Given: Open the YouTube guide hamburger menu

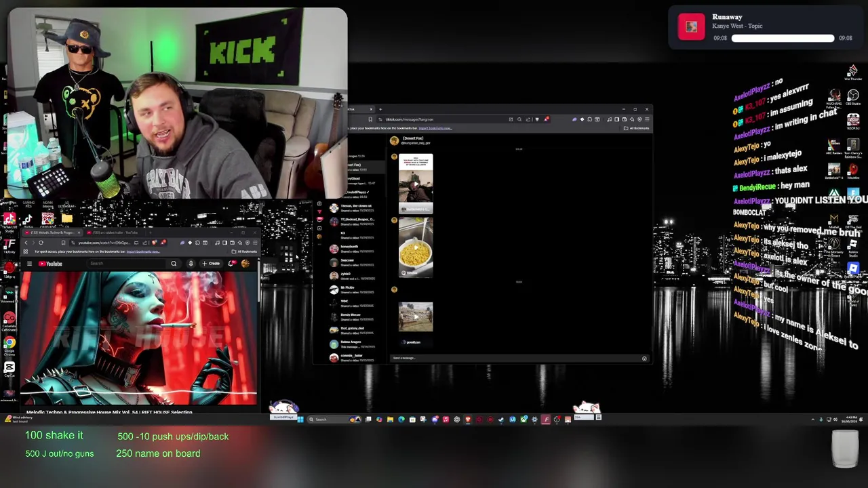Looking at the screenshot, I should (29, 264).
